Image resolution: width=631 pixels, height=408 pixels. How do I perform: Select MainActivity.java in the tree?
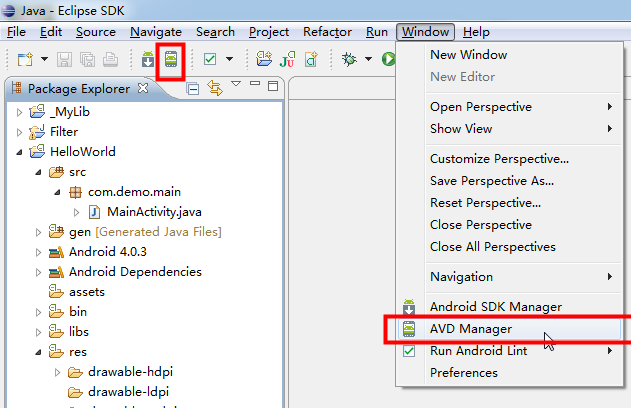(147, 211)
